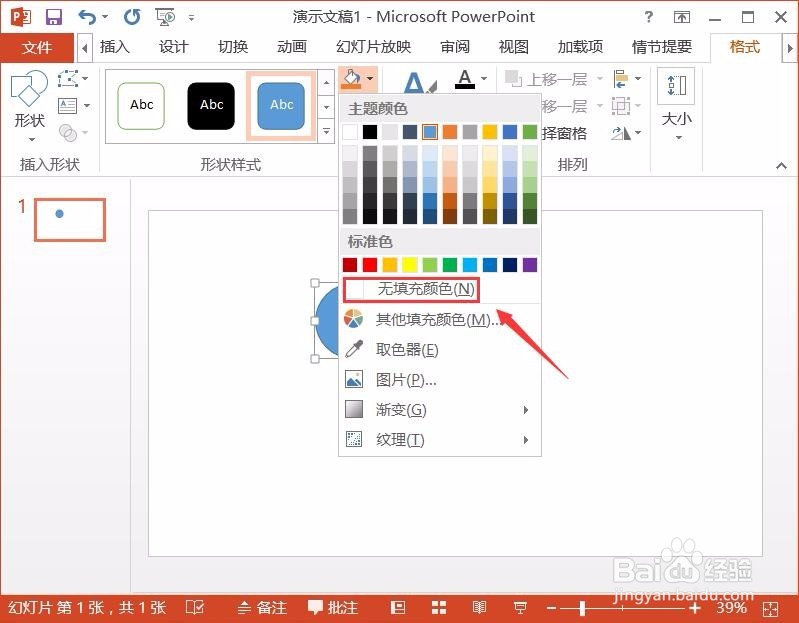Open the text fill color dropdown arrow

(484, 79)
